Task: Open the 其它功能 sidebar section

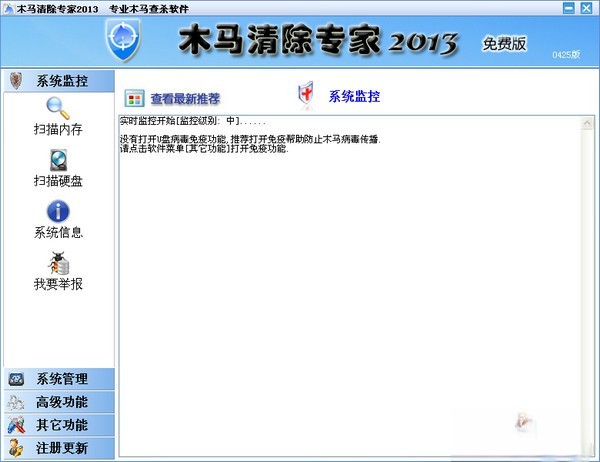Action: coord(59,425)
